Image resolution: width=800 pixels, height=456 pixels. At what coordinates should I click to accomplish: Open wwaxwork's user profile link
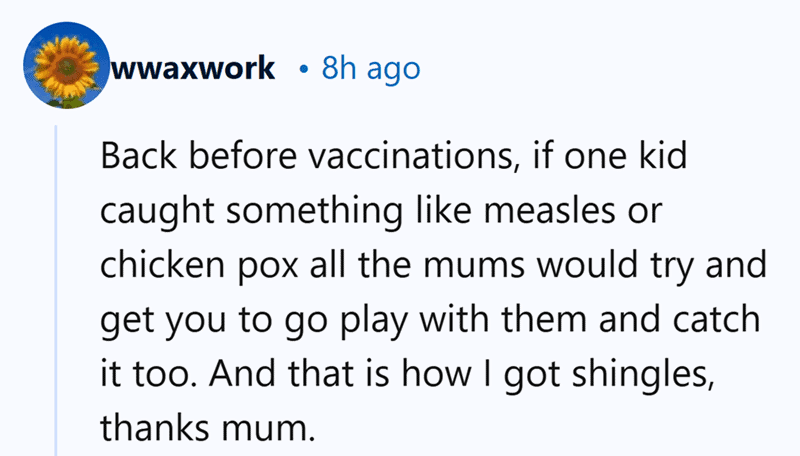click(193, 68)
